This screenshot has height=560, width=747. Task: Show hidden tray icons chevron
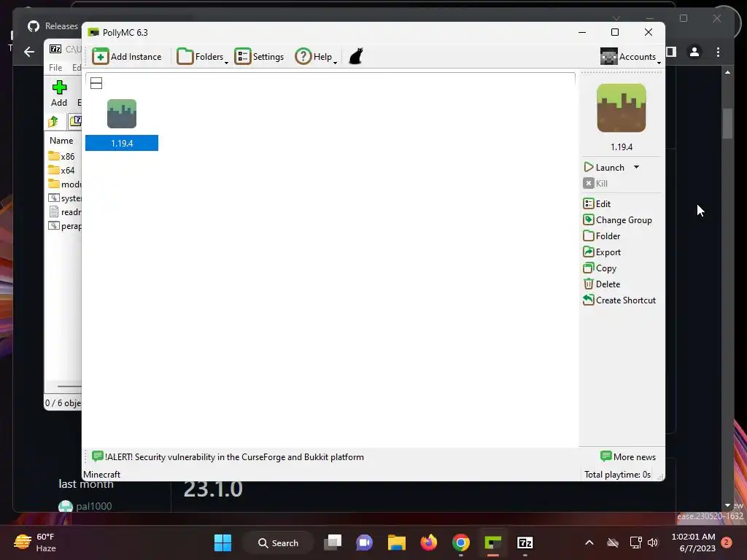(x=589, y=542)
